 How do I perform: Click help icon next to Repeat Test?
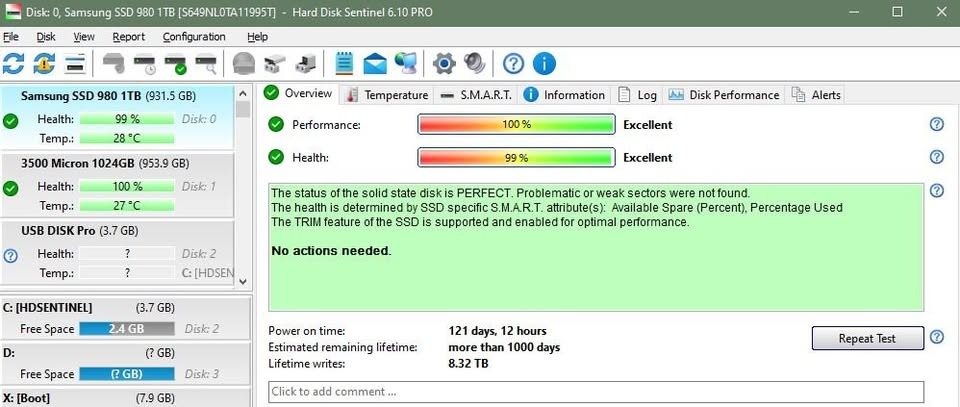coord(937,338)
